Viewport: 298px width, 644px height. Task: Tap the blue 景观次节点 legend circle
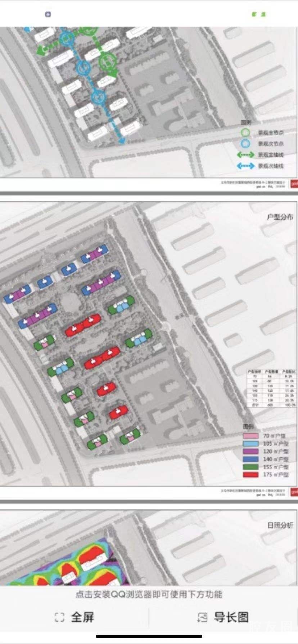[245, 143]
